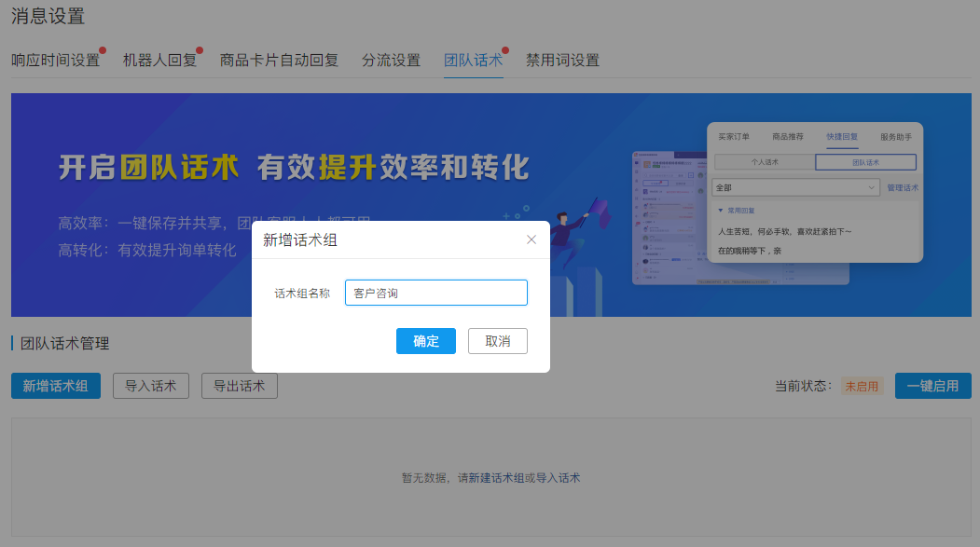Switch to the 响应时间设置 tab

click(x=55, y=61)
